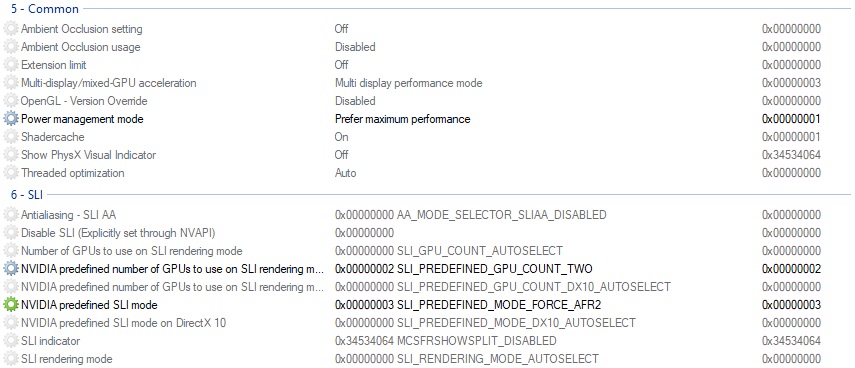Screen dimensions: 855x368
Task: Collapse the 5 - Common section header
Action: pyautogui.click(x=45, y=9)
